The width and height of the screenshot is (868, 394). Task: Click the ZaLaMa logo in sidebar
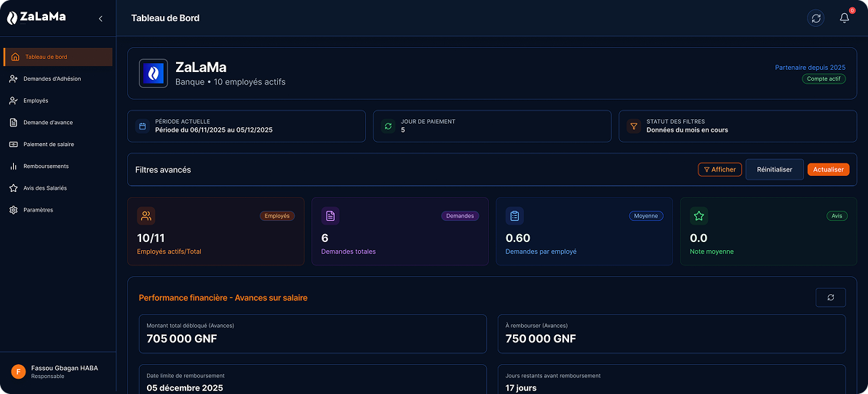[36, 17]
